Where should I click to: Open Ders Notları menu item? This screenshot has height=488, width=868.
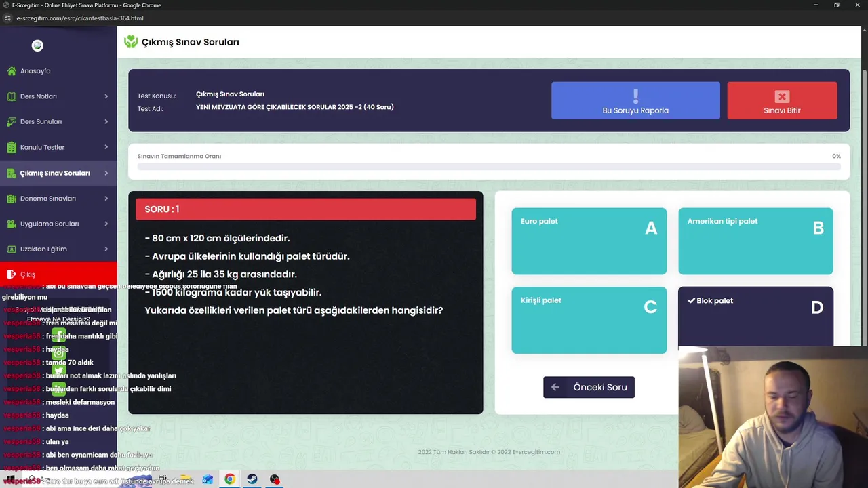click(x=58, y=96)
